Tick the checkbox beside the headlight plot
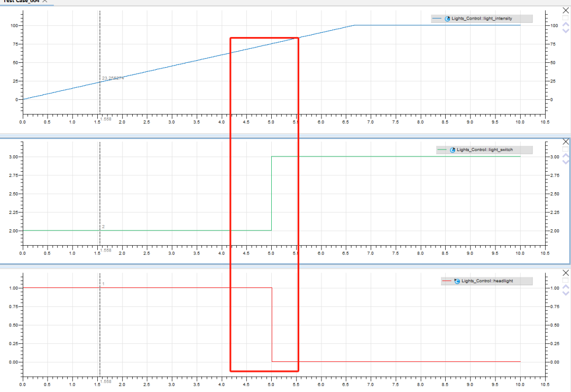The image size is (571, 392). coord(565,280)
